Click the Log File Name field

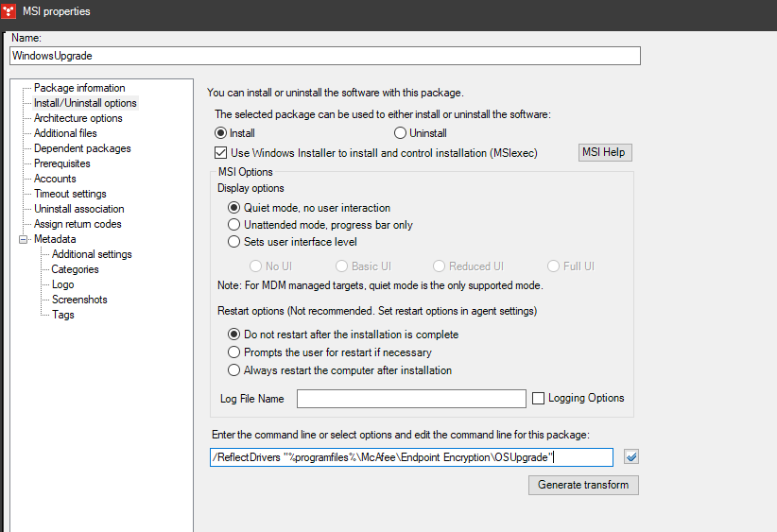pyautogui.click(x=411, y=399)
